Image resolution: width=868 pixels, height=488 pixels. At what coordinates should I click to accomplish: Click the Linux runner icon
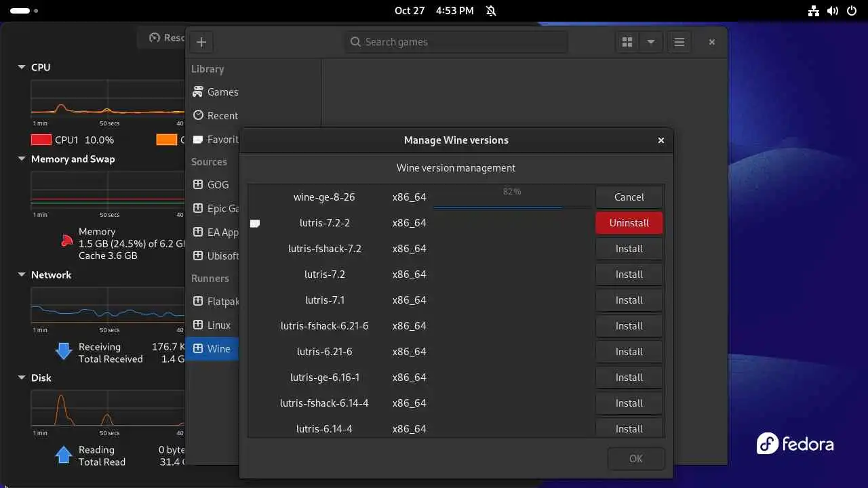coord(198,325)
